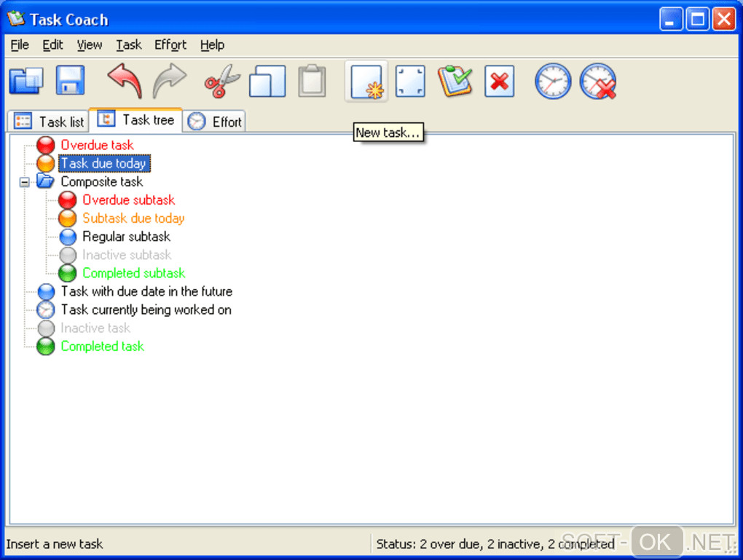Select the highlighted Task due today row

pos(104,163)
